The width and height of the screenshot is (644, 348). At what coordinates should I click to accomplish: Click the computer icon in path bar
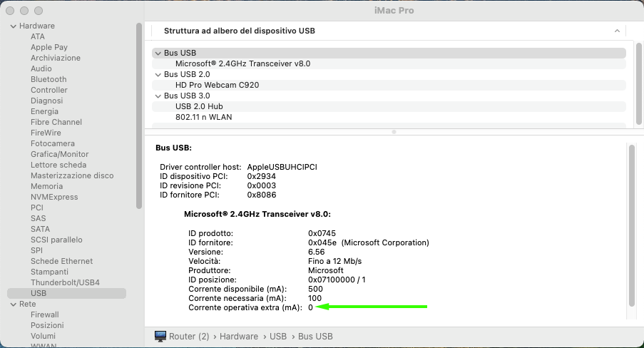[160, 336]
